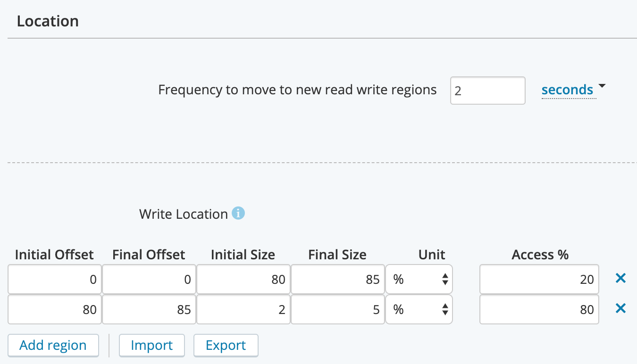Click the Export button
Screen dimensions: 637x364
pyautogui.click(x=226, y=345)
